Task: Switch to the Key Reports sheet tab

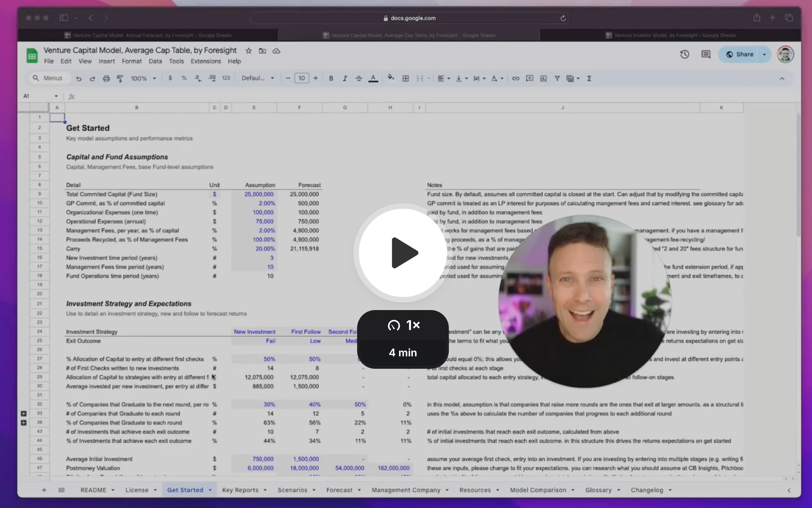Action: [240, 490]
